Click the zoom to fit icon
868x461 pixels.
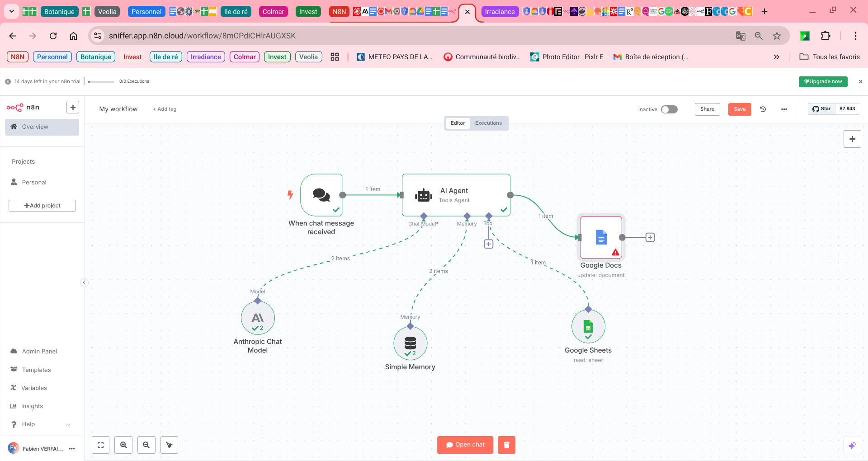click(x=101, y=445)
